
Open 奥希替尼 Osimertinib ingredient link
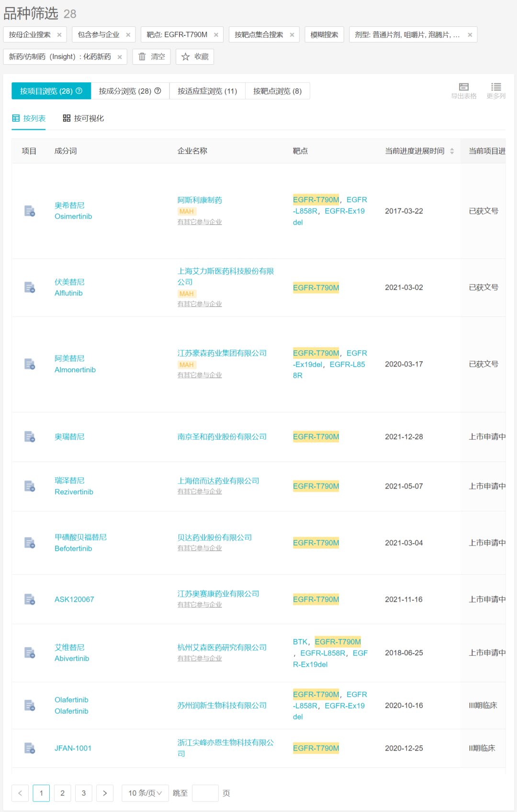(x=73, y=211)
